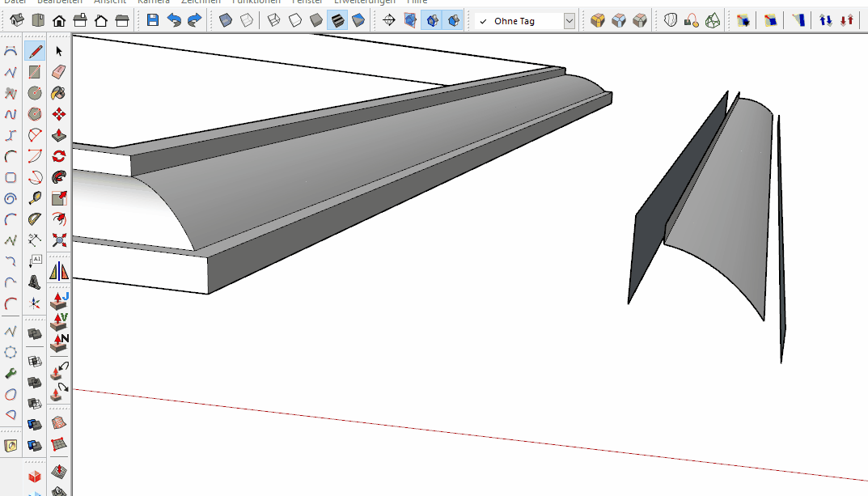Switch to Iso view
Viewport: 868px width, 496px height.
[x=16, y=20]
